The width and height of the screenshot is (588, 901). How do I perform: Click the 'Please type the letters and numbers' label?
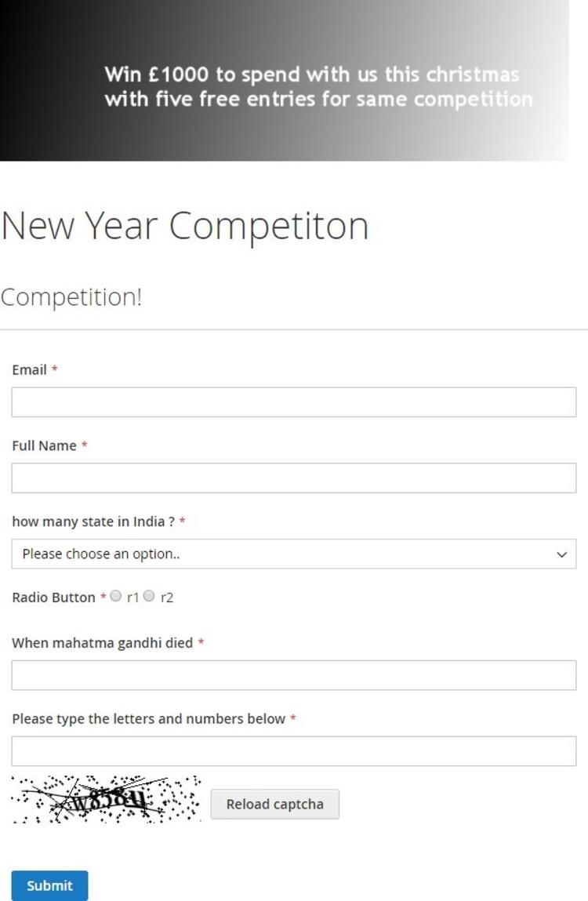coord(148,719)
